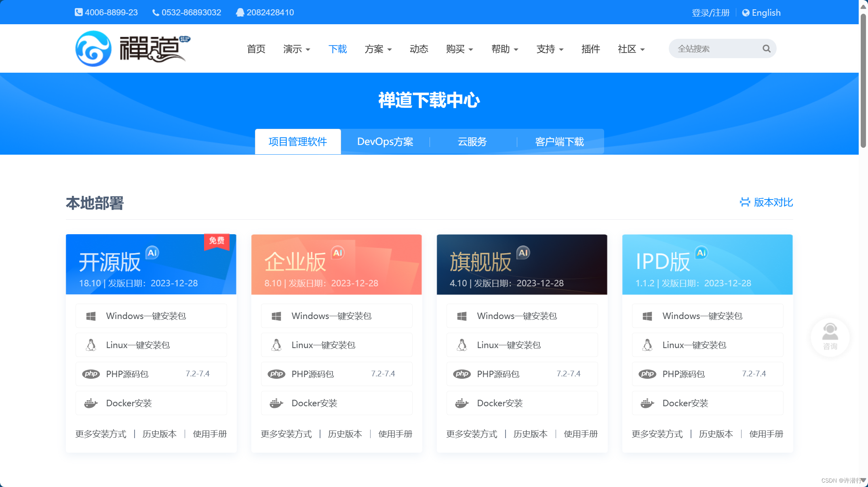Open the 下载 menu item
This screenshot has height=487, width=868.
click(x=337, y=49)
